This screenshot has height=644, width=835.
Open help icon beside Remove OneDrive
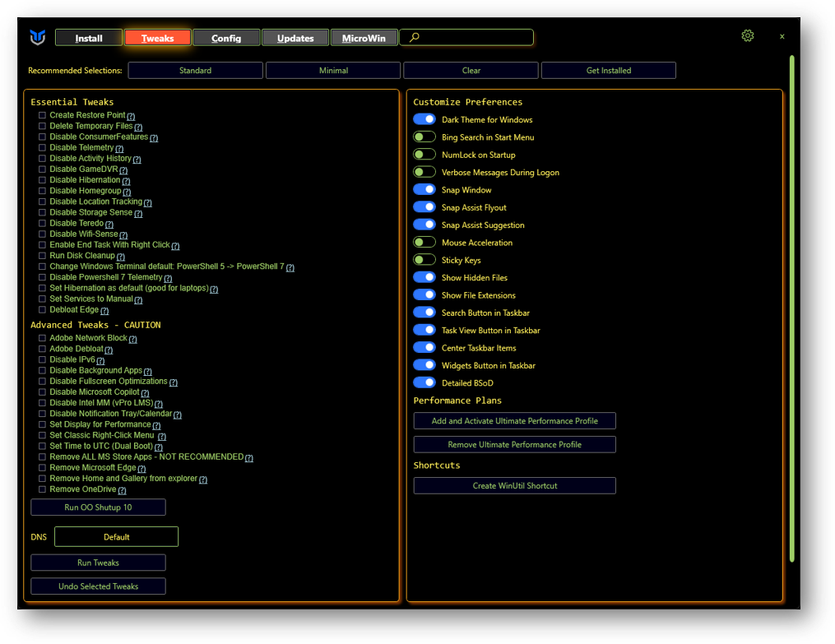122,491
